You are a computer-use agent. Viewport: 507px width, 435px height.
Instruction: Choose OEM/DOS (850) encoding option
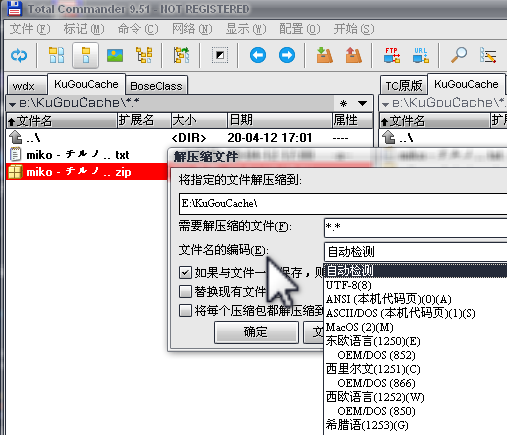[416, 411]
